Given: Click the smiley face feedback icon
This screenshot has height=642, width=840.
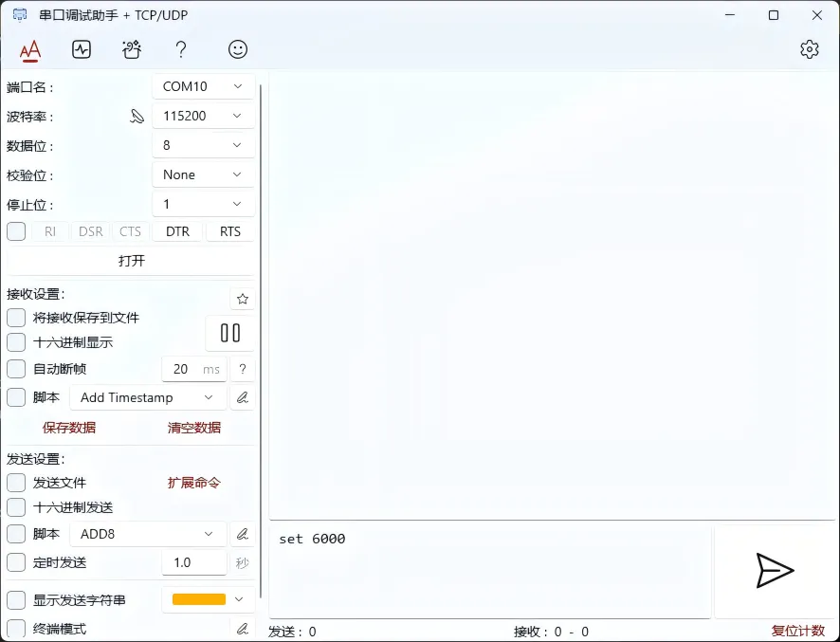Looking at the screenshot, I should click(x=238, y=49).
